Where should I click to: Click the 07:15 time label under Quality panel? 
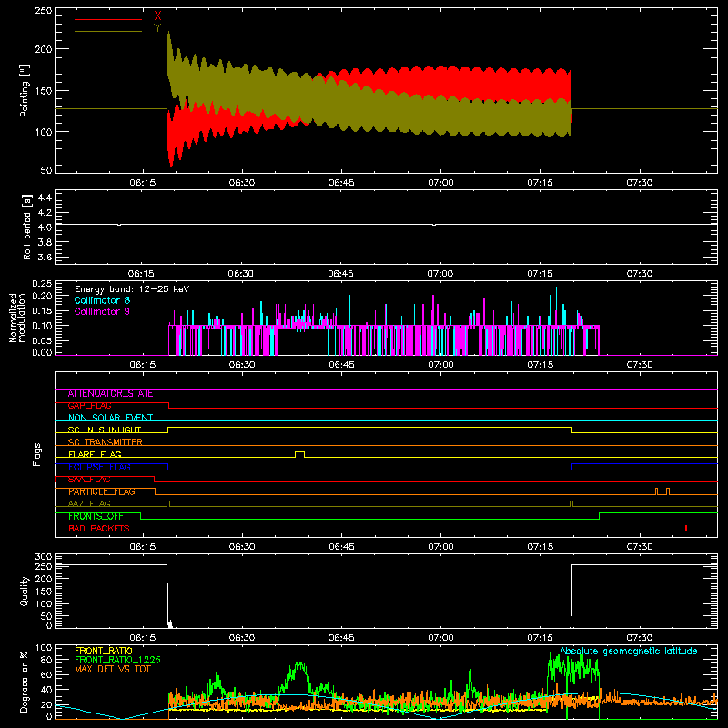point(540,638)
